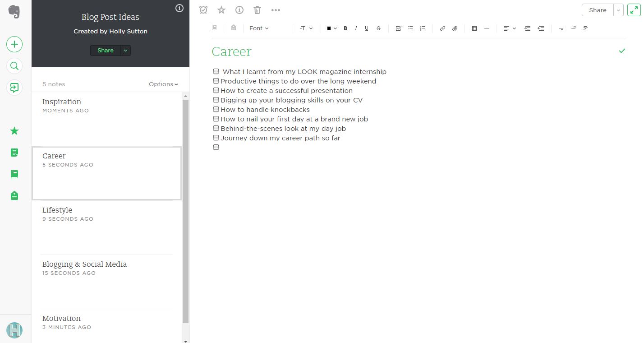Set a reminder with alarm clock icon

click(203, 10)
